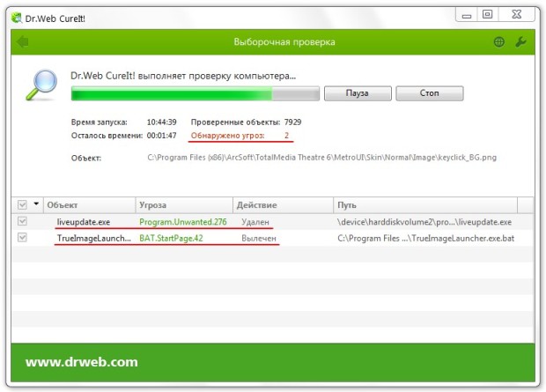Click the Dr.Web CureIt! title bar logo
The width and height of the screenshot is (546, 392).
(16, 18)
